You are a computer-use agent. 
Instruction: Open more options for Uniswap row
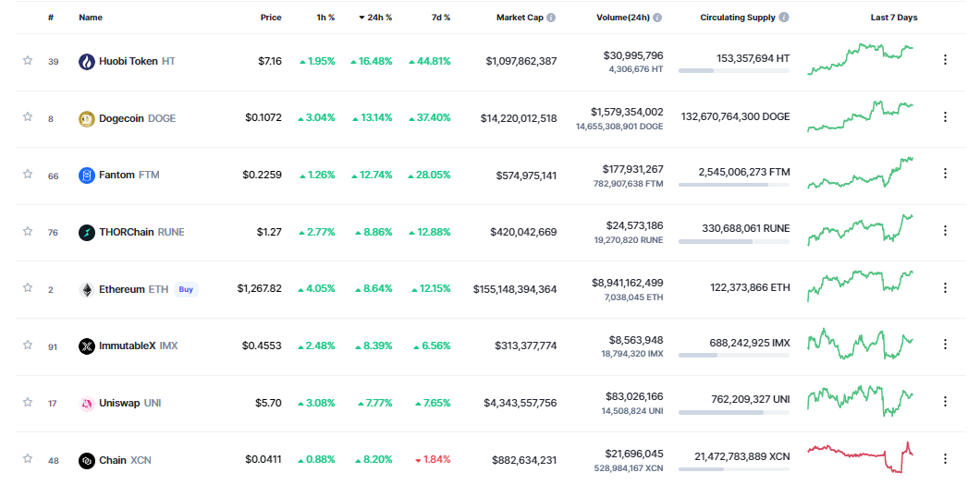[x=945, y=401]
